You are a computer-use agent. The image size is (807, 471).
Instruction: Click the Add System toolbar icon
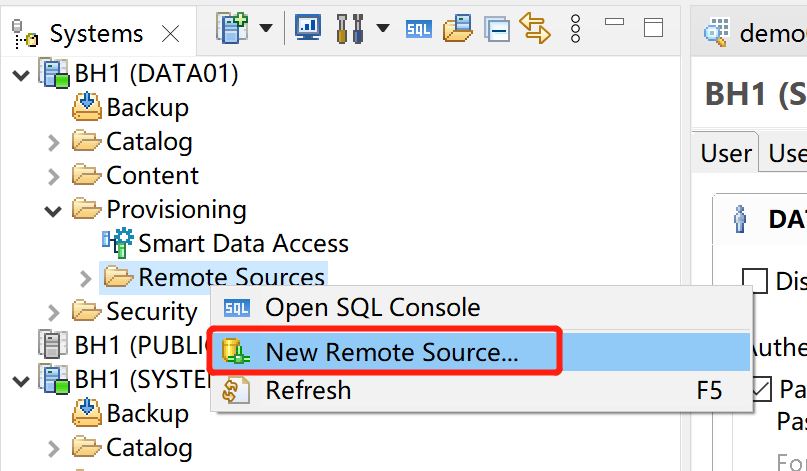(x=232, y=27)
